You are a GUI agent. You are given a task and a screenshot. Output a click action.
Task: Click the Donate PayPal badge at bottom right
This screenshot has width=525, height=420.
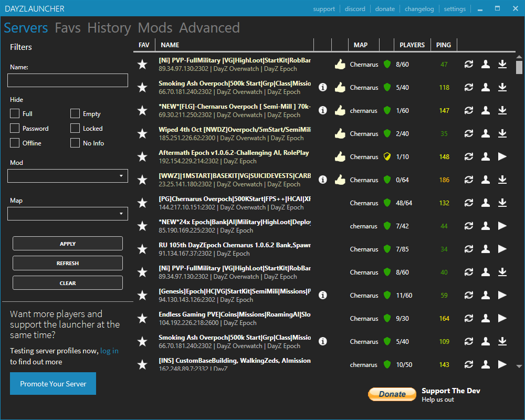(x=392, y=394)
